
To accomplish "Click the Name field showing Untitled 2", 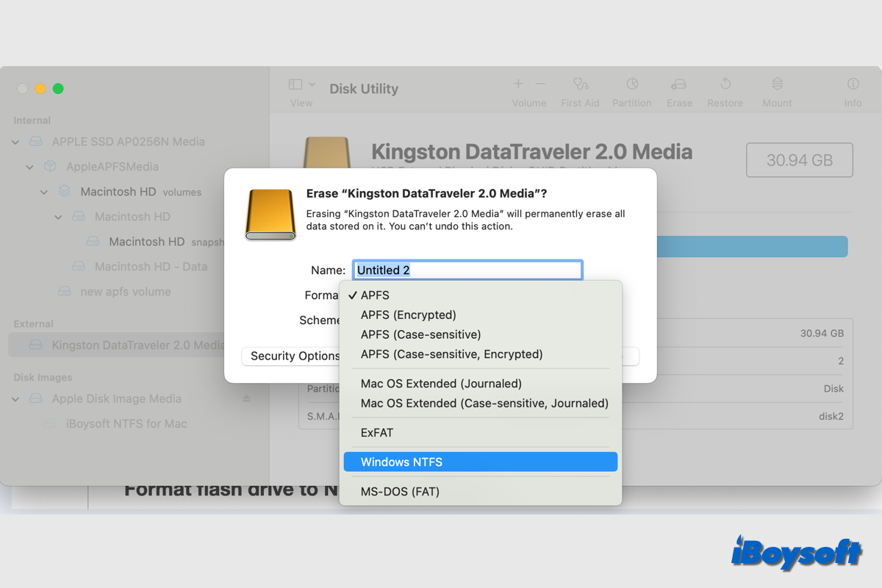I will 467,270.
